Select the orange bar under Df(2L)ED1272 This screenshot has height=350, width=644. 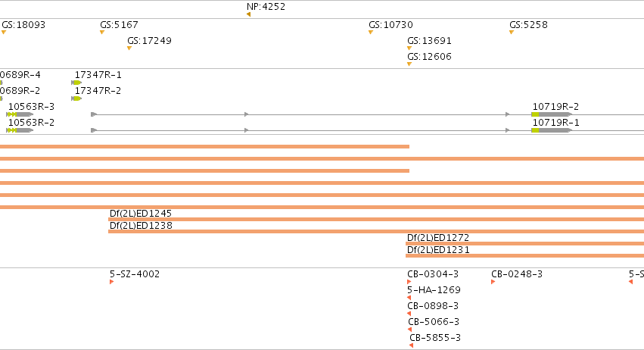[524, 244]
